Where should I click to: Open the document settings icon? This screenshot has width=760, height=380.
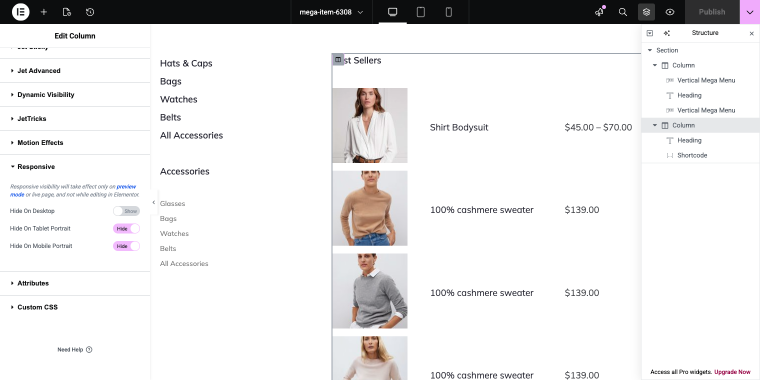tap(67, 12)
